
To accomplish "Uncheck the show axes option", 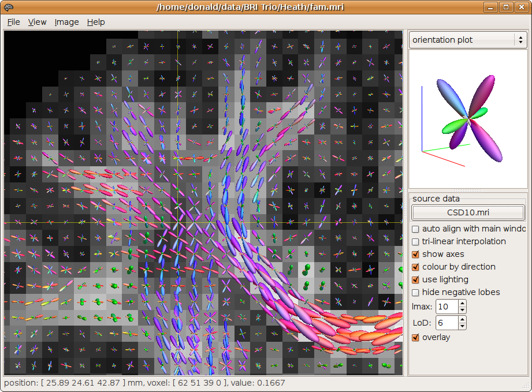I will [x=415, y=254].
